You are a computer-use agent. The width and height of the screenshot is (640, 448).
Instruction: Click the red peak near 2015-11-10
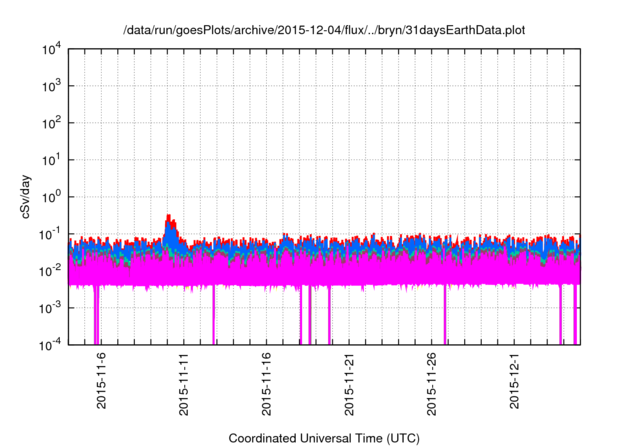tap(170, 222)
